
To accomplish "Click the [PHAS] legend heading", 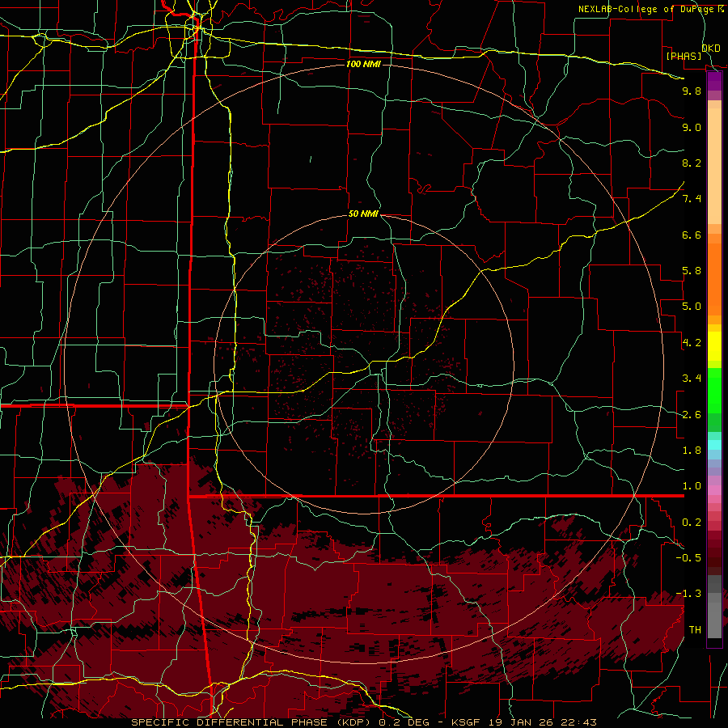I will click(x=684, y=56).
